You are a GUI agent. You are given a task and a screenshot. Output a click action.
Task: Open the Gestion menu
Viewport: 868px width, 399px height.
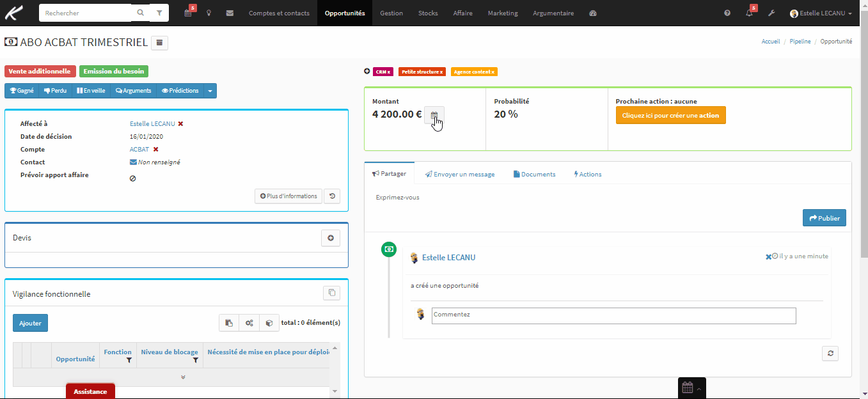[x=391, y=13]
